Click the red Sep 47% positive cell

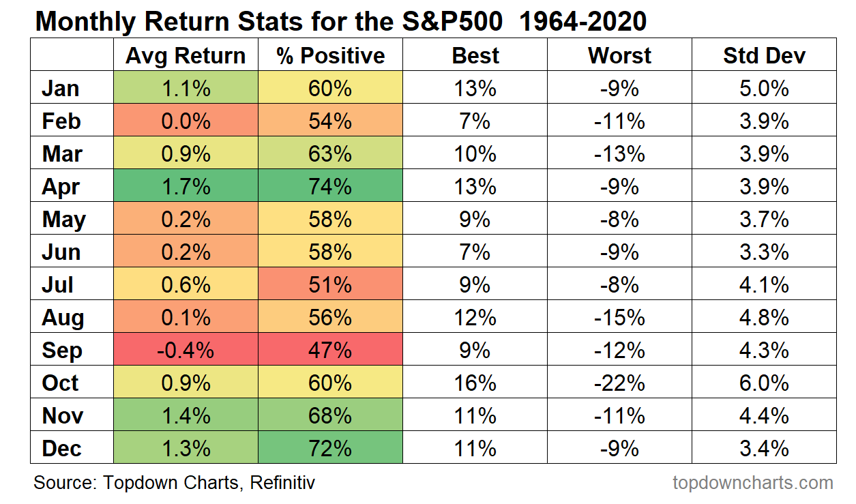(331, 351)
